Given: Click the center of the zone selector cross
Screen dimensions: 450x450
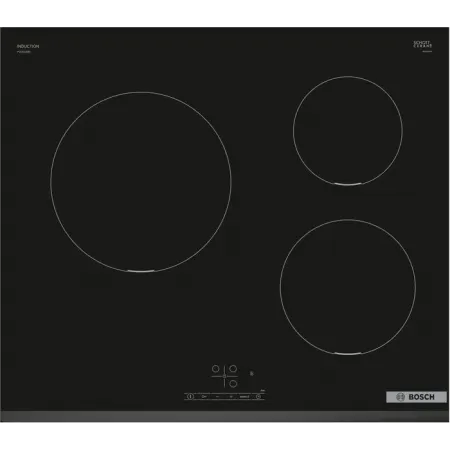Looking at the screenshot, I should point(224,376).
